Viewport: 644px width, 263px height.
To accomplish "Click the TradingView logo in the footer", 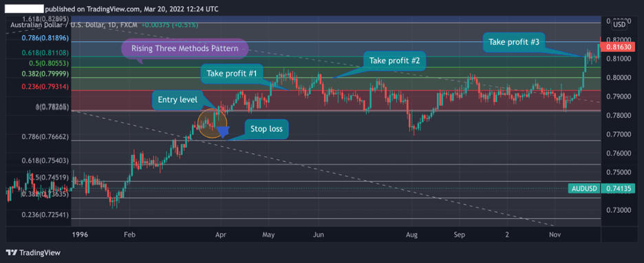I will pos(33,253).
